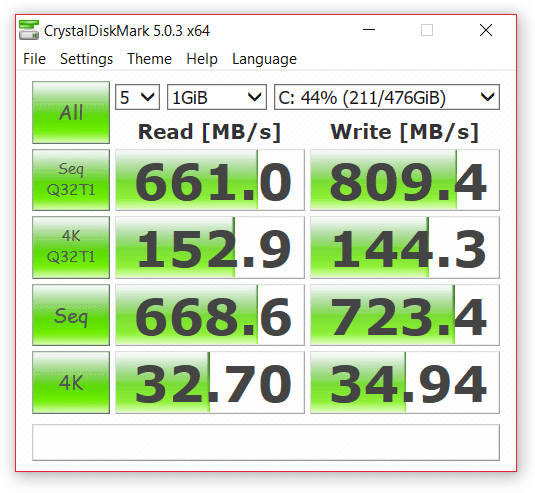The height and width of the screenshot is (493, 535).
Task: Click the Seq write result 723.4
Action: [x=405, y=315]
